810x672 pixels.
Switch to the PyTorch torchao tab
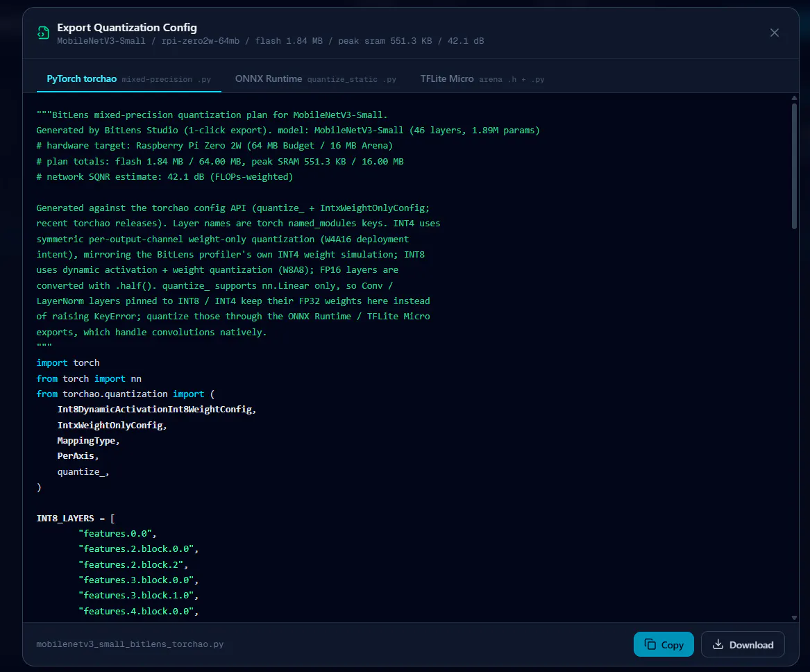click(x=129, y=79)
